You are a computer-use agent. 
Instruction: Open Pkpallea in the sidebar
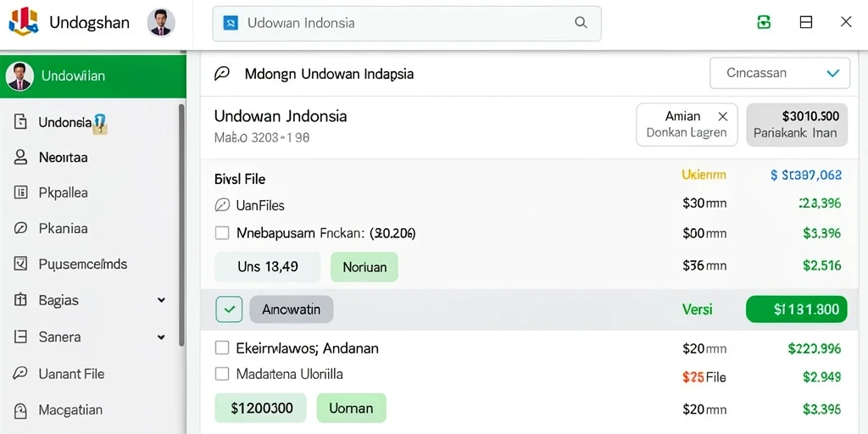coord(63,193)
